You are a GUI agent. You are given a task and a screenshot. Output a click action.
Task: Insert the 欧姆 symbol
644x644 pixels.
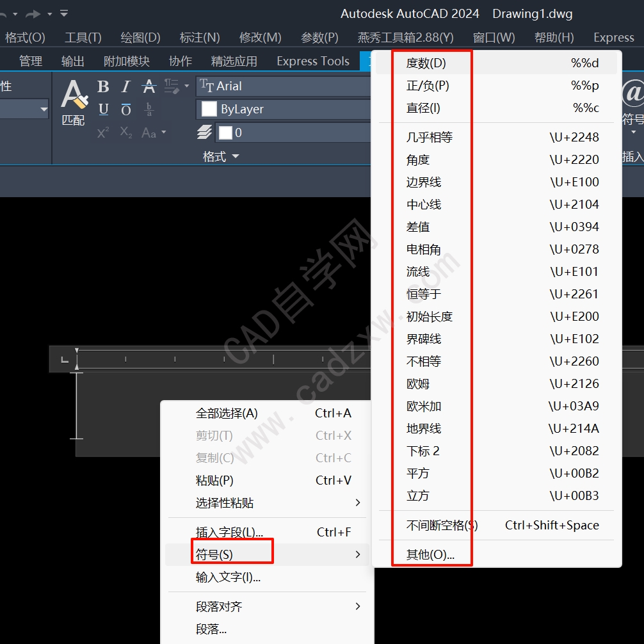tap(496, 383)
